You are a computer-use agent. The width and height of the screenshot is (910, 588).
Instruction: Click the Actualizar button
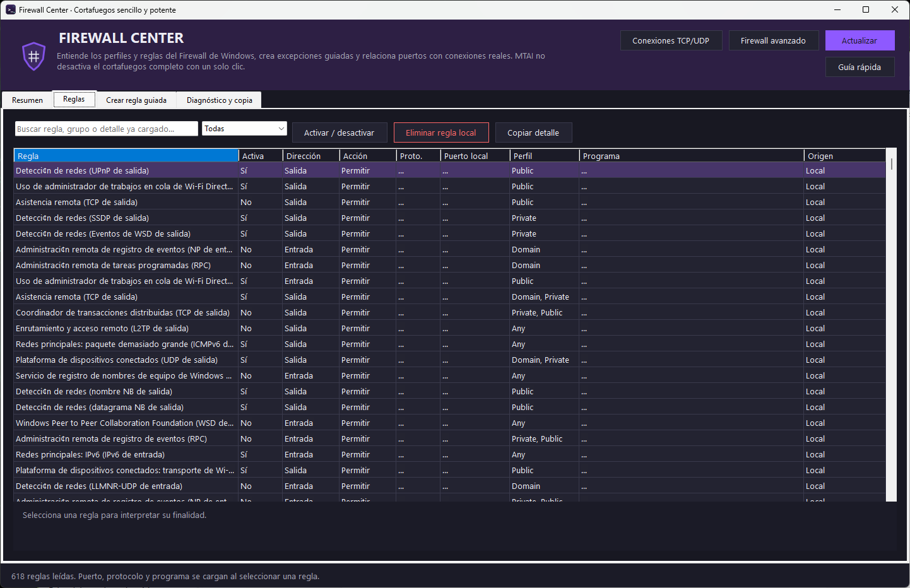[x=860, y=40]
